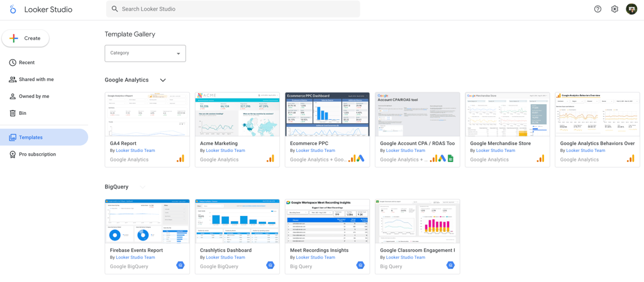Click the Create button
This screenshot has width=644, height=282.
pos(25,38)
